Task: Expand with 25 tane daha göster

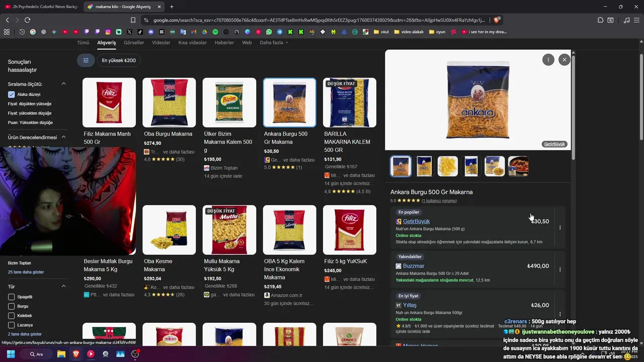Action: coord(26,272)
